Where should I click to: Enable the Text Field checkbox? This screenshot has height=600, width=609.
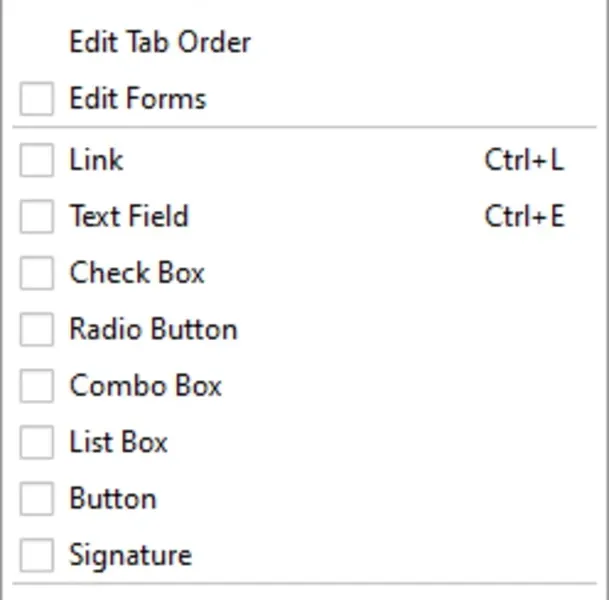click(x=37, y=216)
